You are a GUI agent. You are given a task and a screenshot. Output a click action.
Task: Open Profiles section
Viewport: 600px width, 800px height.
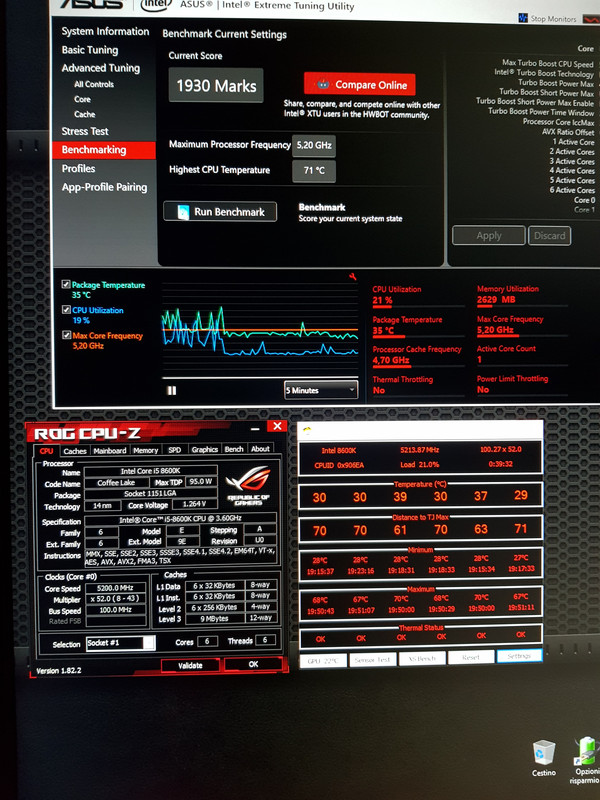coord(78,168)
